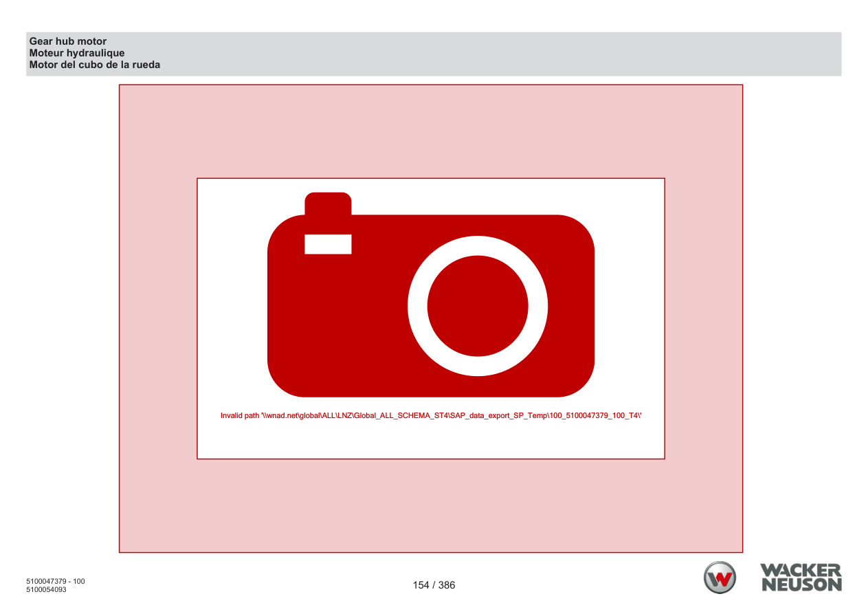The image size is (868, 614).
Task: Click empty white area below error text
Action: pos(431,440)
